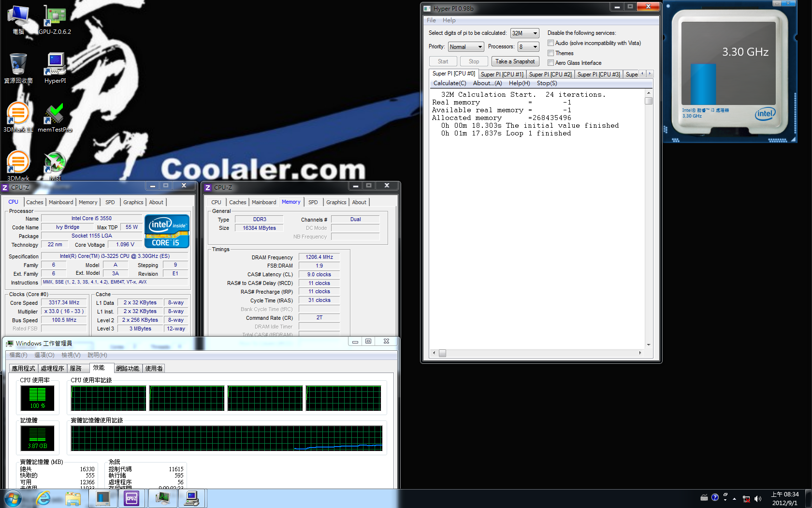Open the help question mark tray icon
This screenshot has width=812, height=508.
715,497
